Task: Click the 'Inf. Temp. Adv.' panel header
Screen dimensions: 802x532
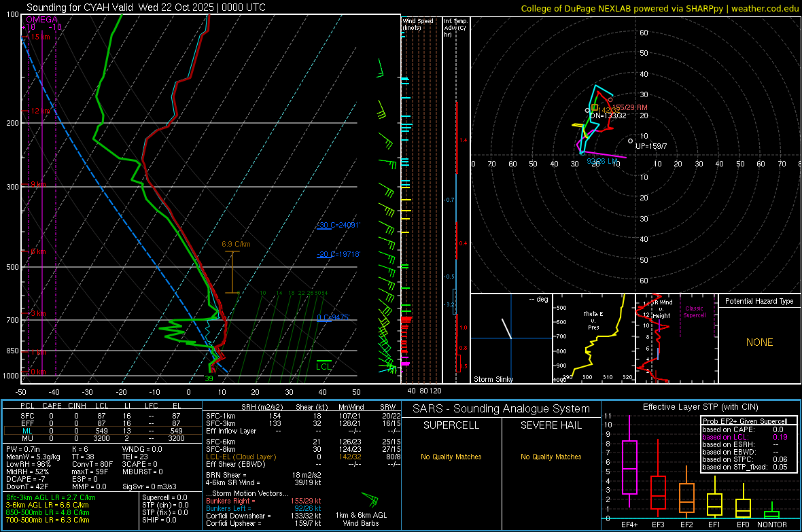Action: 455,28
